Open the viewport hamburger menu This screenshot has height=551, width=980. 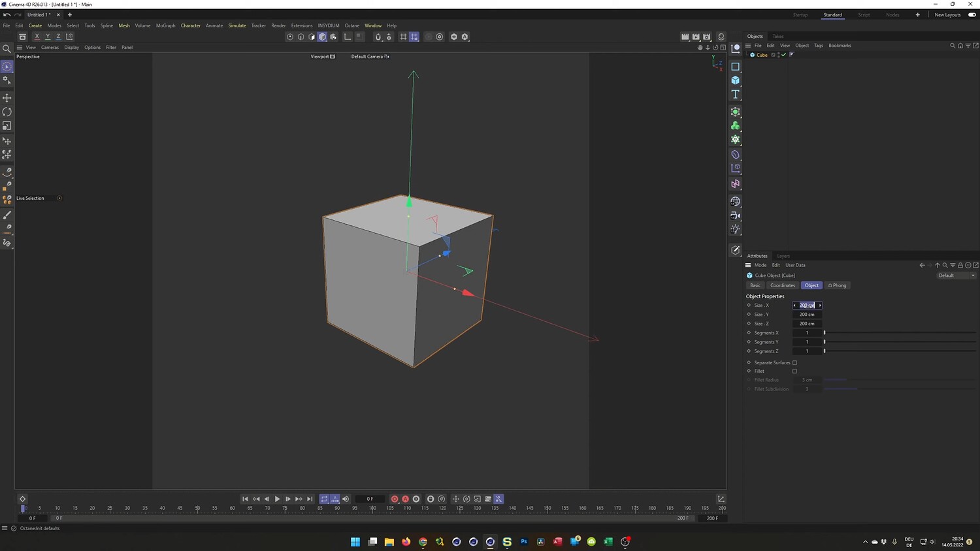click(x=20, y=48)
